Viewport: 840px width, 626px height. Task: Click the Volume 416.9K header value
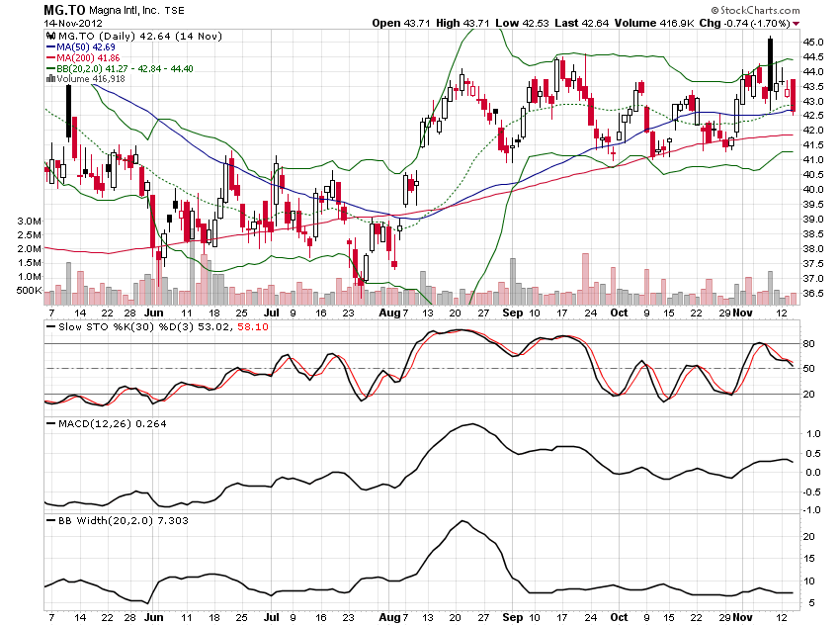(x=654, y=23)
